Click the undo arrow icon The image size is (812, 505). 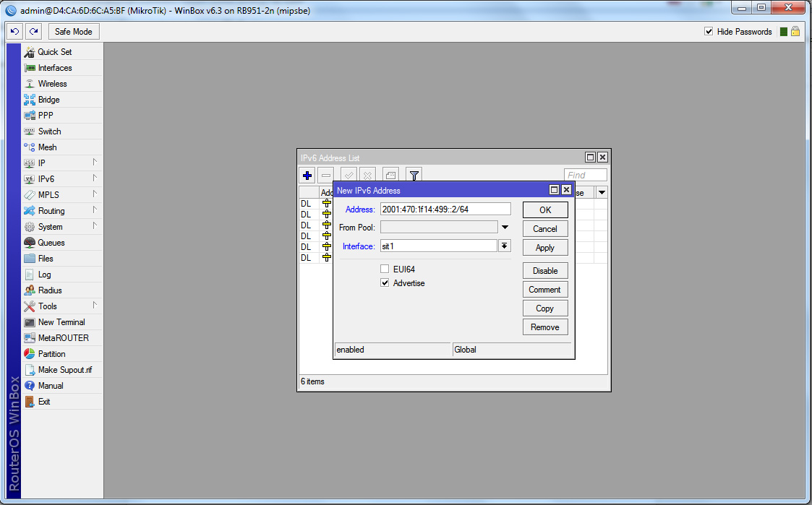[14, 32]
